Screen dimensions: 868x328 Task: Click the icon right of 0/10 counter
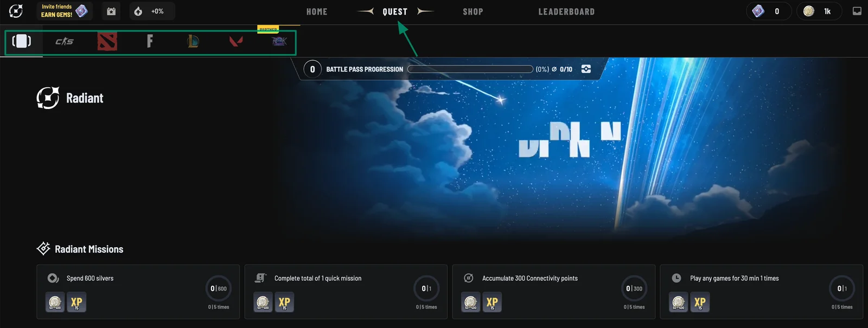(x=586, y=69)
